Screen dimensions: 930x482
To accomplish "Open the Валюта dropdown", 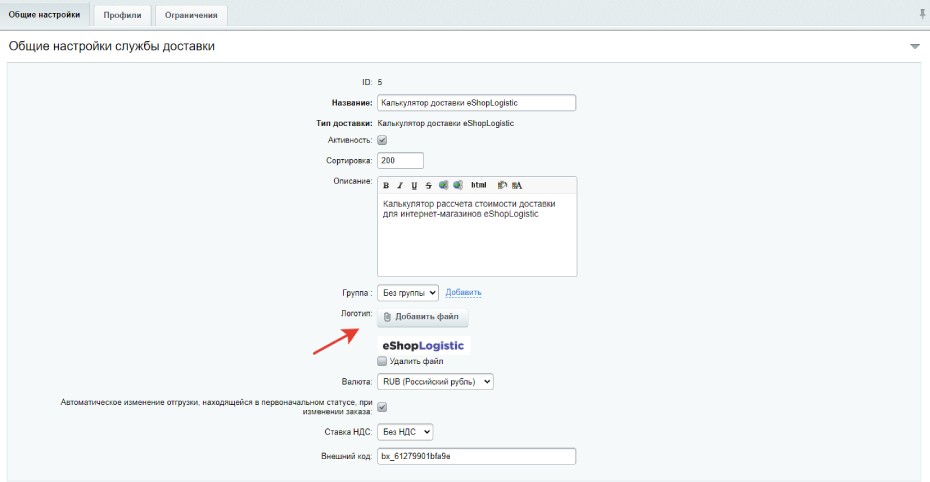I will click(x=435, y=382).
